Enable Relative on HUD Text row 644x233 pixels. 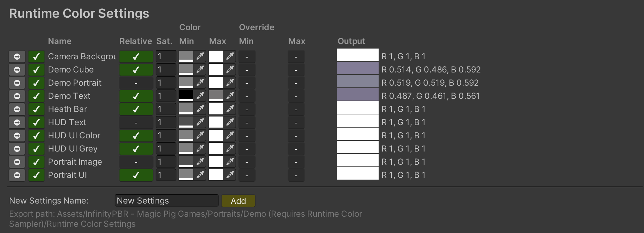tap(136, 122)
